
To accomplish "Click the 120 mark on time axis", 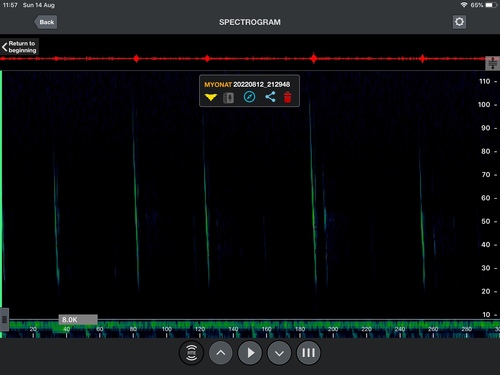I will tap(200, 329).
